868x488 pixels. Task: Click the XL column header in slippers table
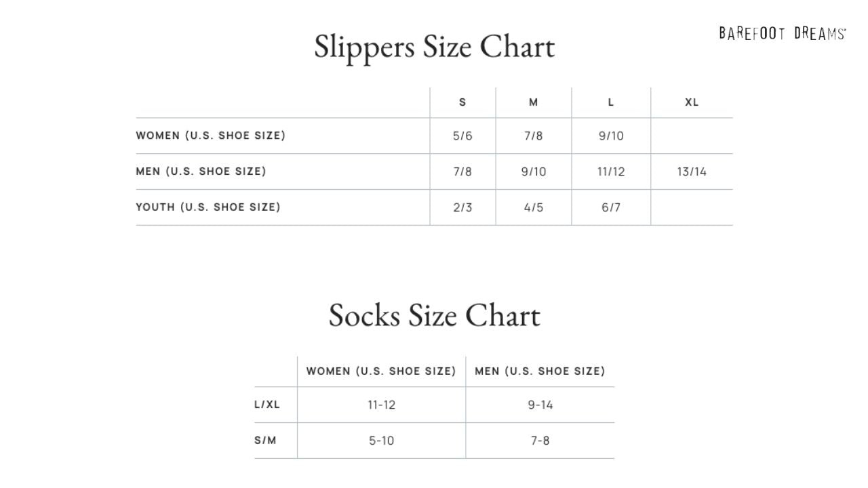point(692,102)
